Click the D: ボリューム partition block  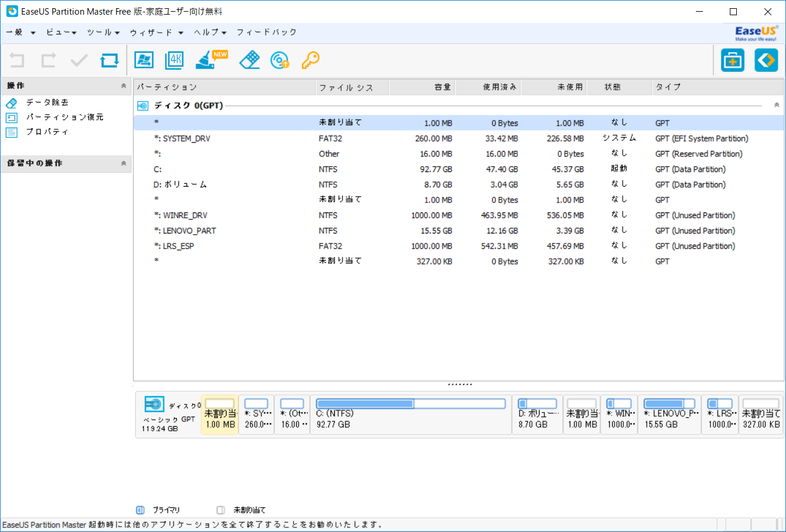click(537, 414)
